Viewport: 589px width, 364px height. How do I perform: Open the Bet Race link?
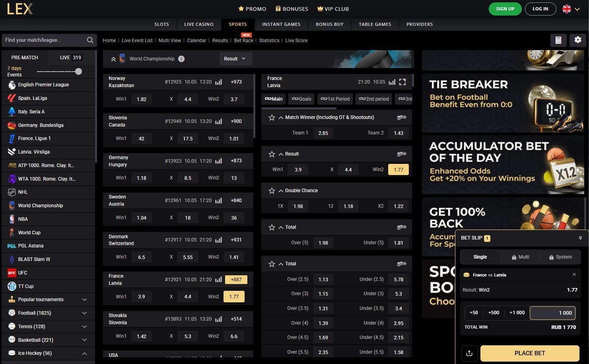(x=244, y=41)
